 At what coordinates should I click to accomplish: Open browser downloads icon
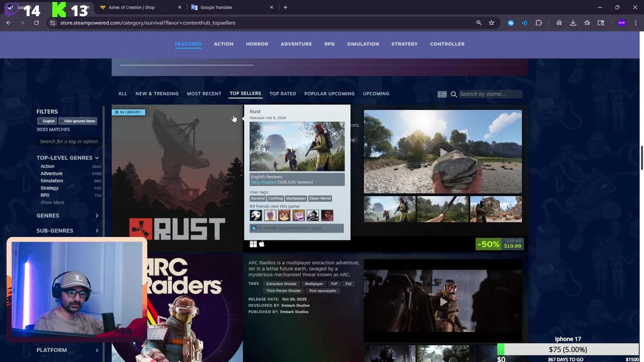click(573, 23)
